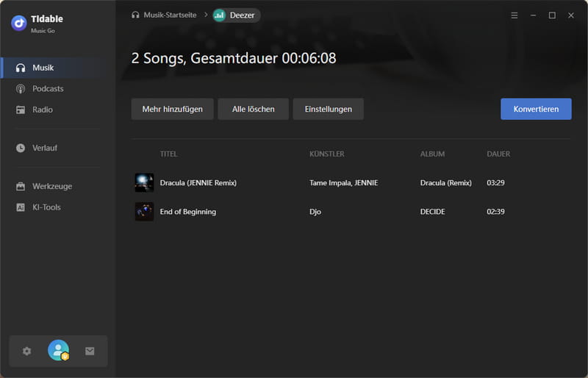Image resolution: width=588 pixels, height=378 pixels.
Task: Click the AI icon beside KI-Tools
Action: click(x=21, y=207)
